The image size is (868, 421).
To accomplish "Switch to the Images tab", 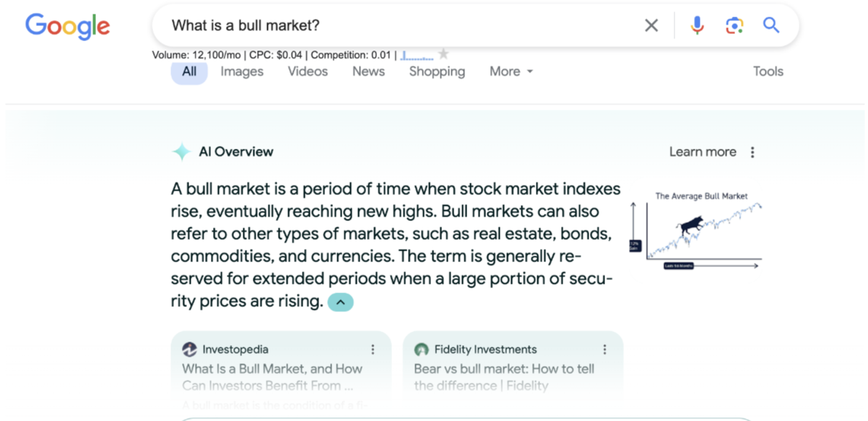I will click(x=242, y=71).
